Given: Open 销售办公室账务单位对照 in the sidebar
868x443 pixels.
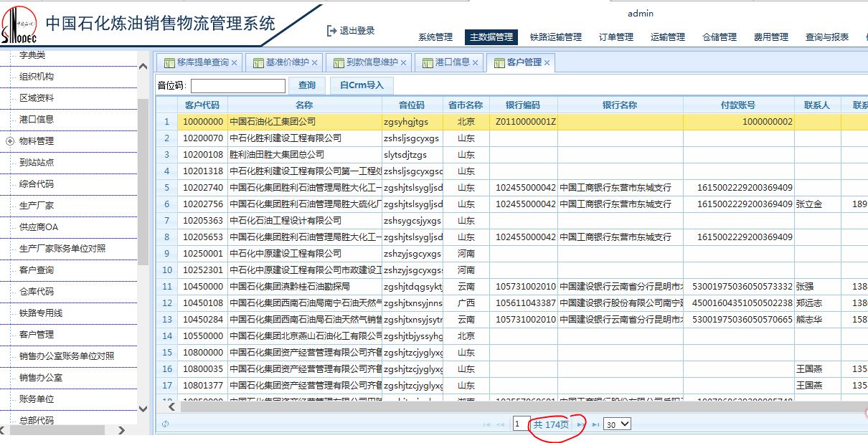Looking at the screenshot, I should click(67, 356).
